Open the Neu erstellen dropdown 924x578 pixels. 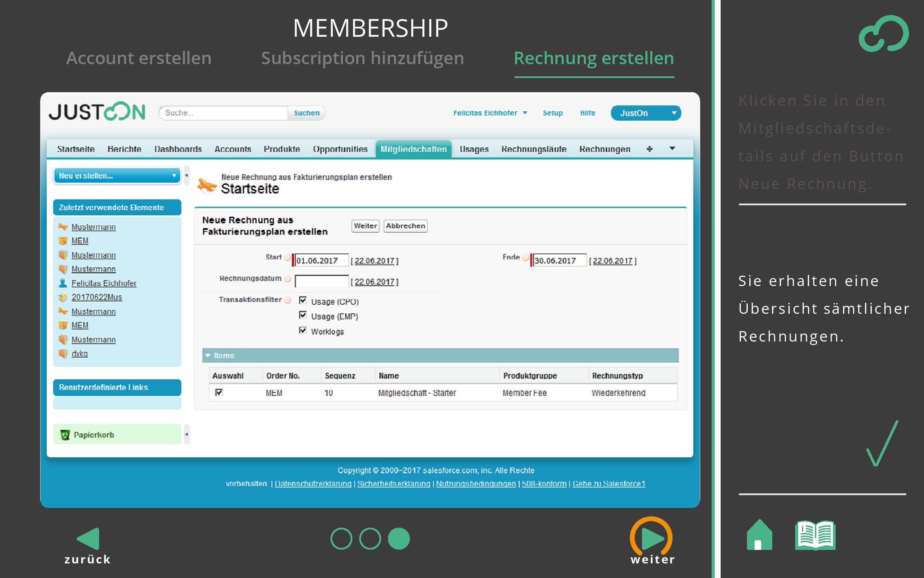coord(116,176)
